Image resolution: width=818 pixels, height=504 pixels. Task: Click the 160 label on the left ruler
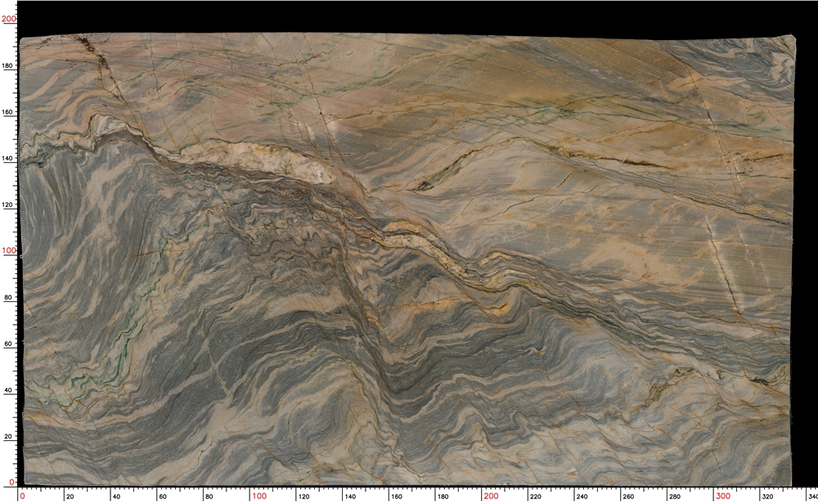click(x=10, y=112)
